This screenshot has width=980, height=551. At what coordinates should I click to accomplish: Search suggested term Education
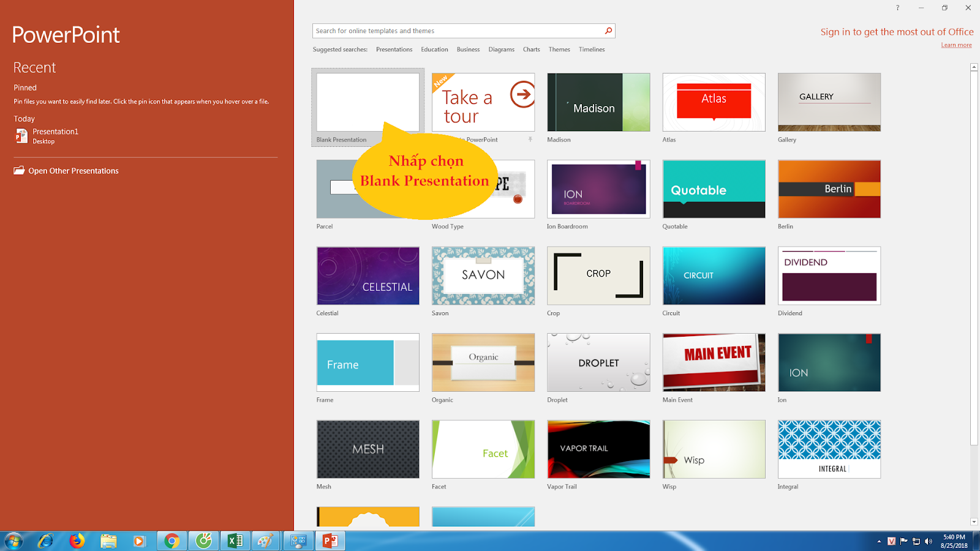click(434, 50)
